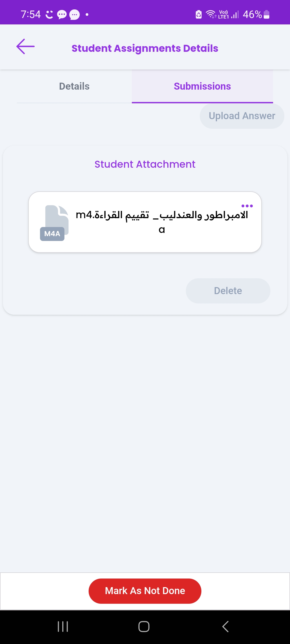Switch to the Details tab
Screen dimensions: 290x644
point(74,86)
